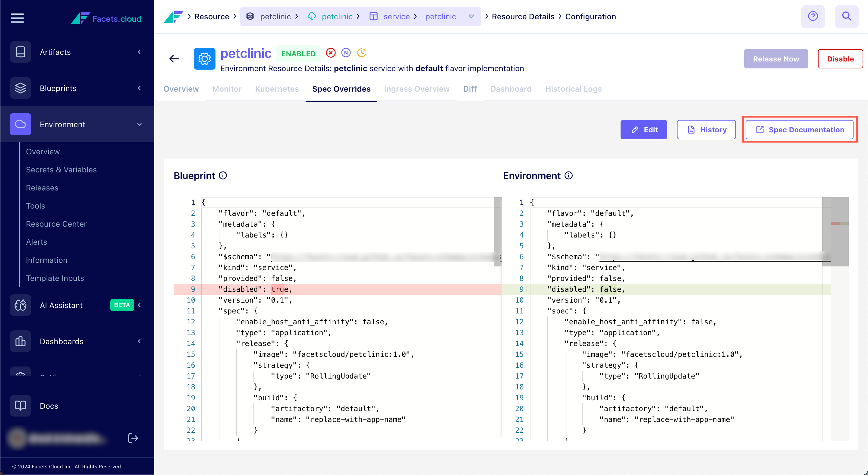Click the BETA badge on AI Assistant
This screenshot has width=868, height=475.
[122, 305]
